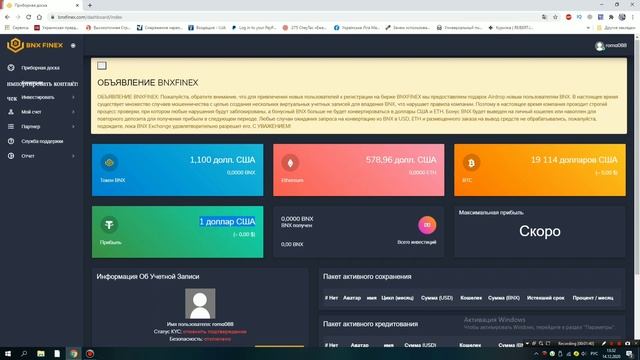Click the BNX token coin icon
The image size is (640, 360).
[109, 162]
